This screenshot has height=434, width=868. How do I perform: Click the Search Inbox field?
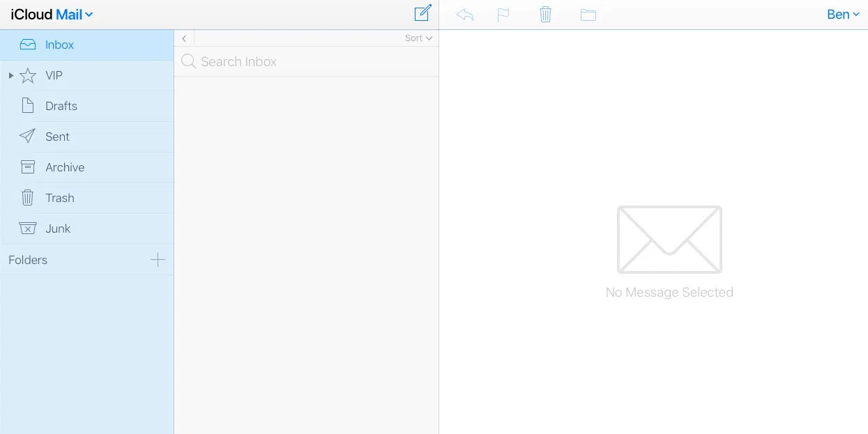pos(307,61)
